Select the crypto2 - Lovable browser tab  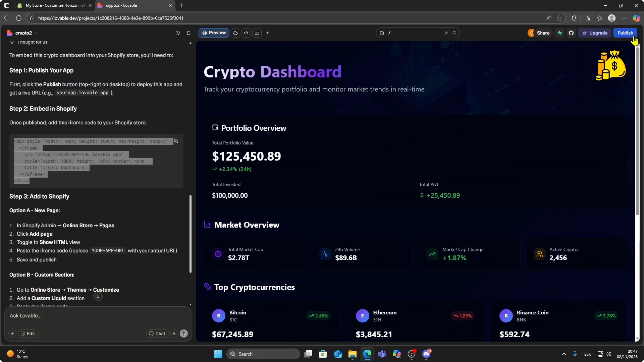(x=135, y=5)
